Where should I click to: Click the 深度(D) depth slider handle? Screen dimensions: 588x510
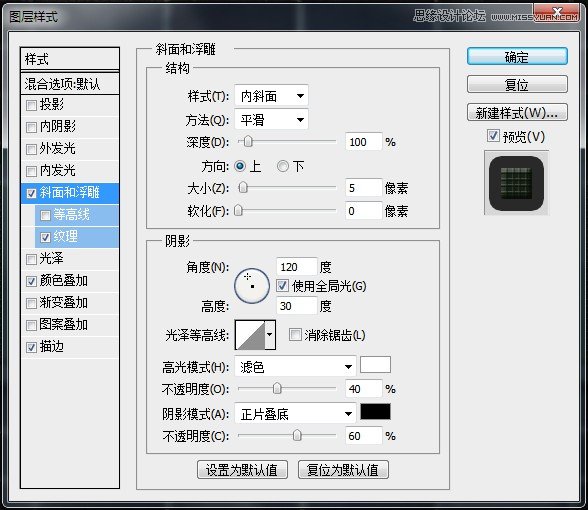[x=248, y=141]
